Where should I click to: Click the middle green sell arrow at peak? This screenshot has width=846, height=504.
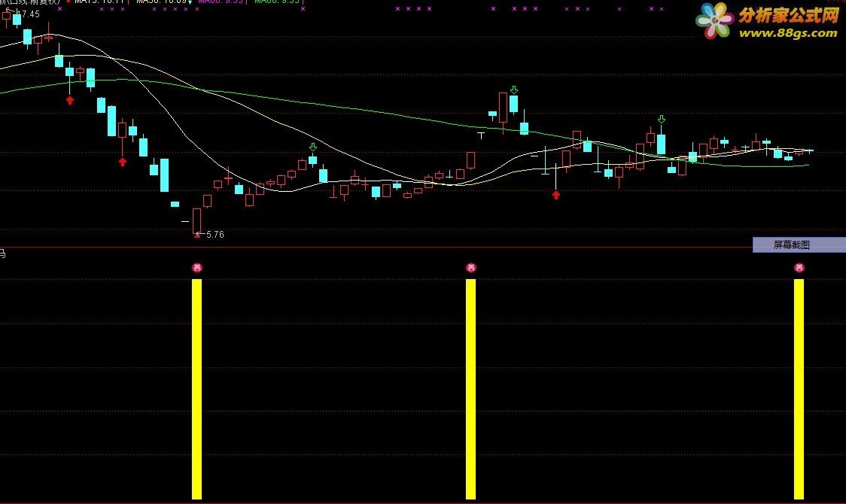[513, 90]
